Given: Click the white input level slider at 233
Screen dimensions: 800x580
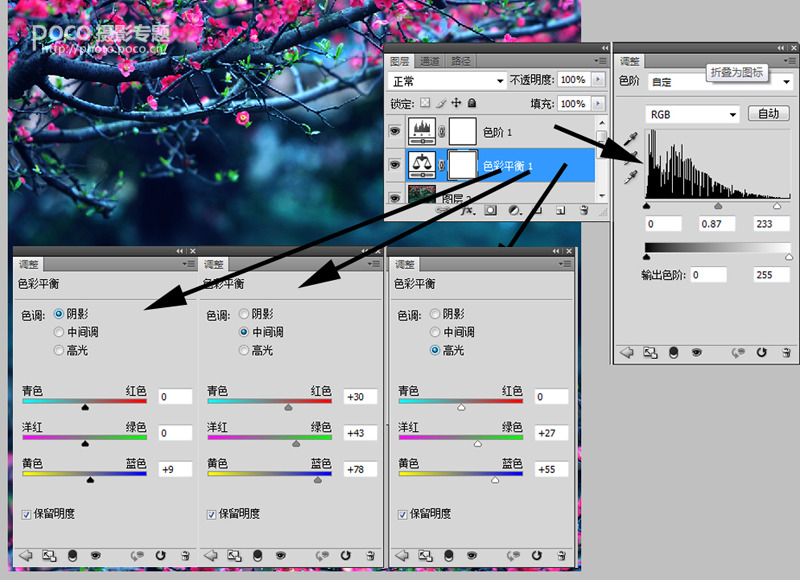Looking at the screenshot, I should click(x=777, y=206).
